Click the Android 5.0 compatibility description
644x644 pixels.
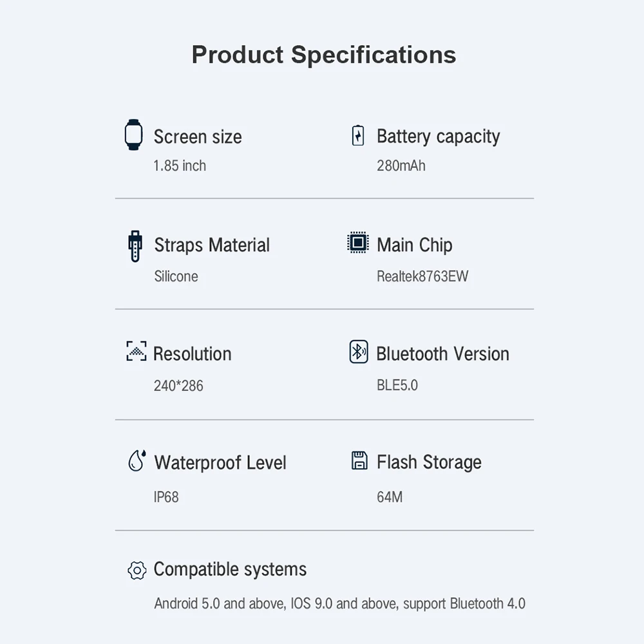[339, 603]
